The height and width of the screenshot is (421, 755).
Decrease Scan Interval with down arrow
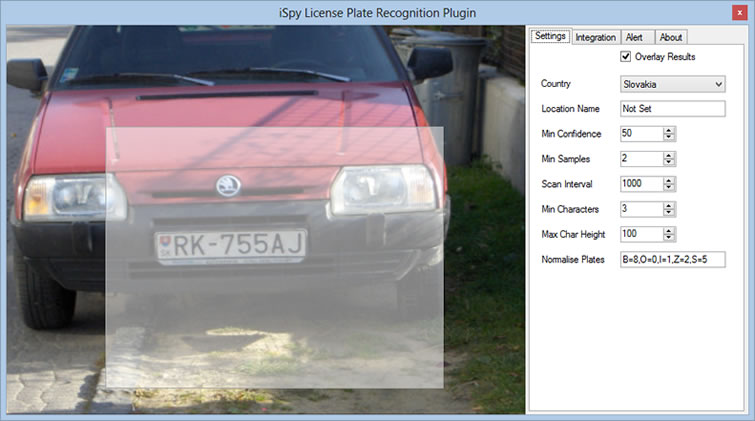pos(669,188)
